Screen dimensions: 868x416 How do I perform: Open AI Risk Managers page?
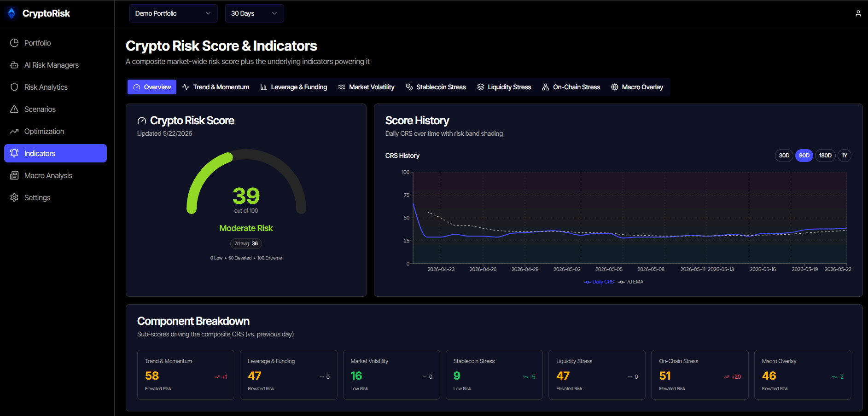coord(55,65)
